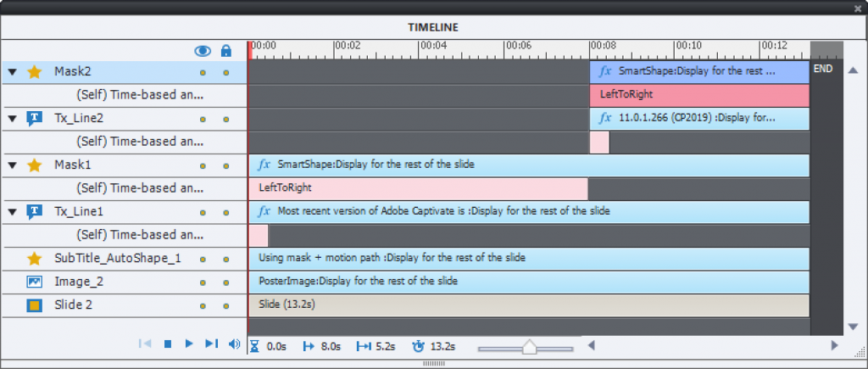
Task: Collapse the Tx_Line1 layer group
Action: 13,211
